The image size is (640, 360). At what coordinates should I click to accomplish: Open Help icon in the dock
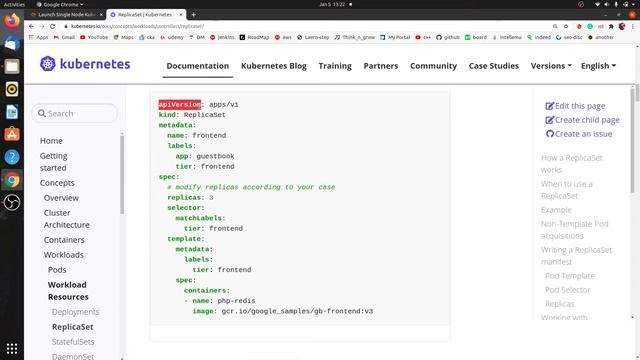click(12, 157)
